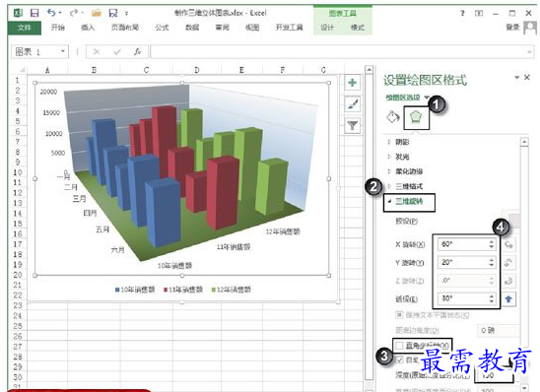Switch to the 页面布局 ribbon tab
Viewport: 540px width, 392px height.
click(x=125, y=28)
